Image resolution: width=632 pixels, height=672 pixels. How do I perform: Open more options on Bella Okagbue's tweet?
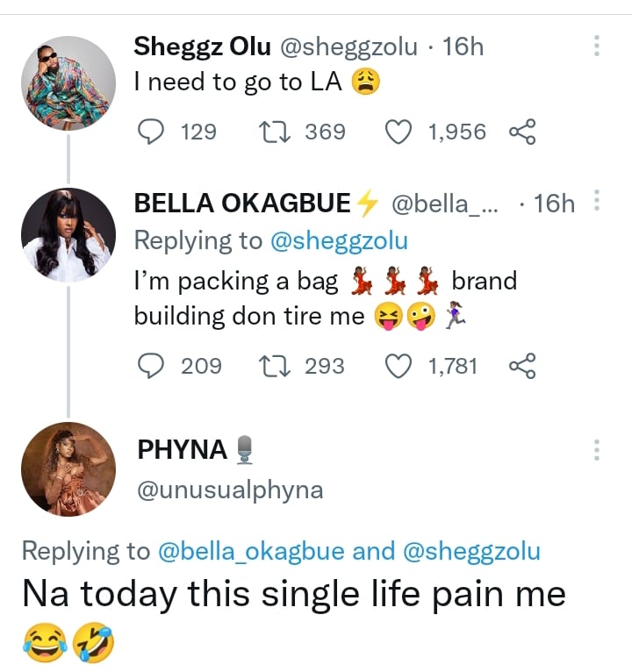[x=597, y=202]
